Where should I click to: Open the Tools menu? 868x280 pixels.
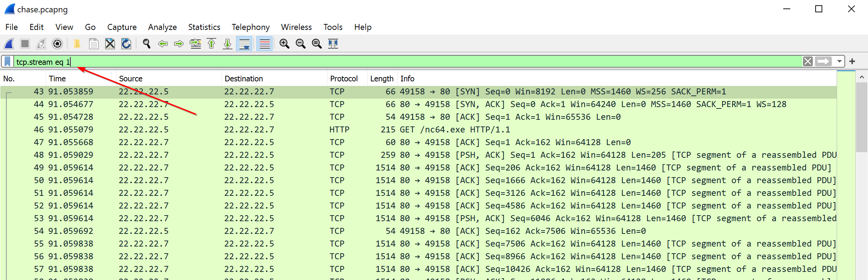coord(333,27)
